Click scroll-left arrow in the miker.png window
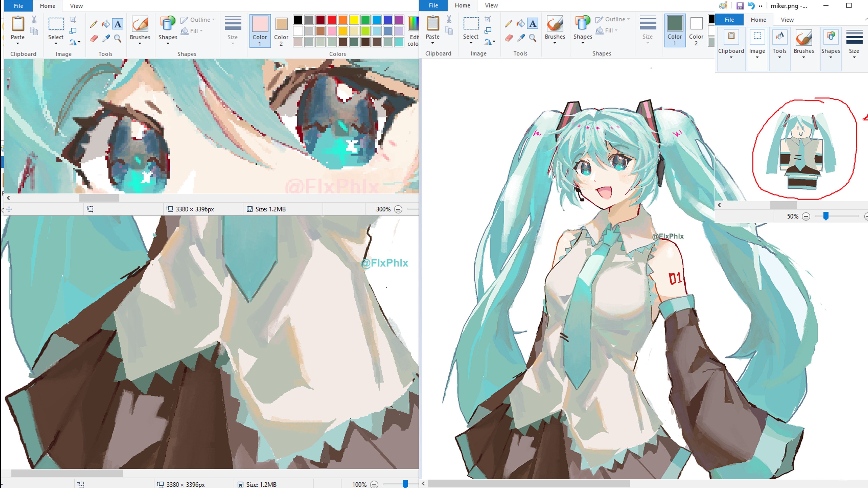Screen dimensions: 868x488 pyautogui.click(x=719, y=205)
